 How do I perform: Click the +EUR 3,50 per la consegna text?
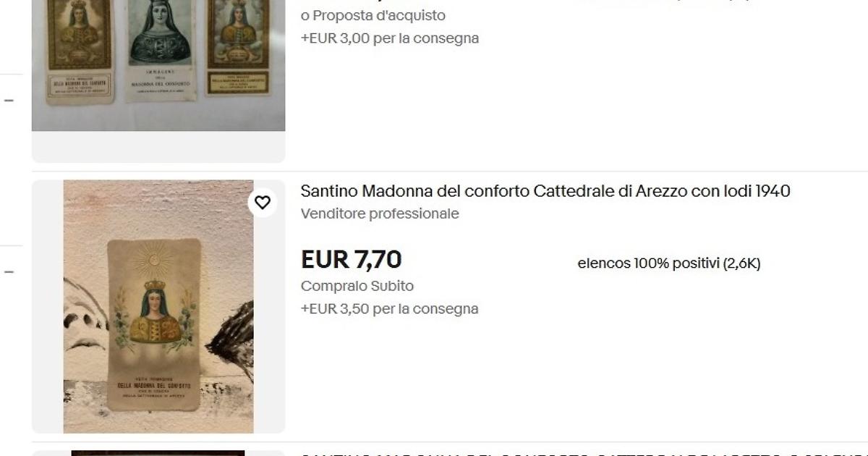coord(389,308)
